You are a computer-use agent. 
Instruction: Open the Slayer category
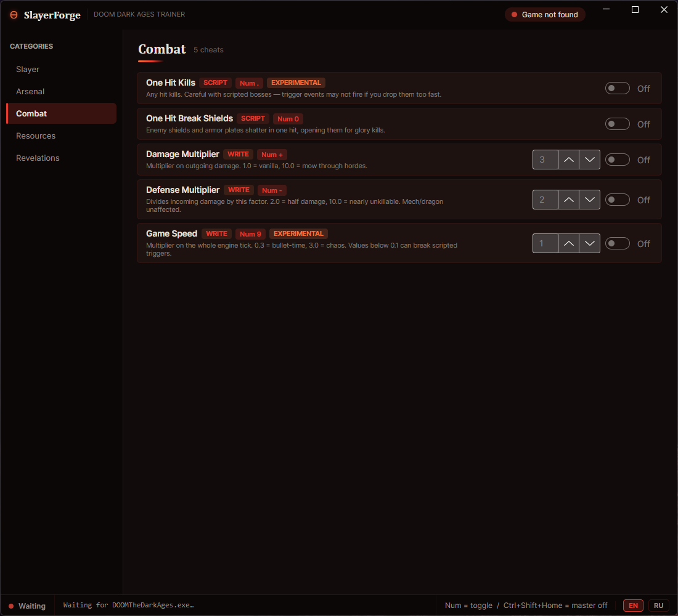[x=62, y=69]
